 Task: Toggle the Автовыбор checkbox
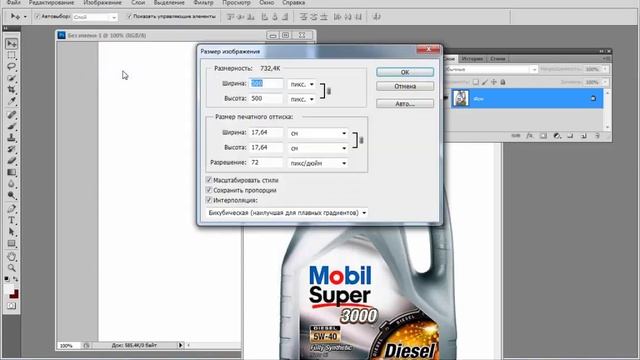(37, 16)
